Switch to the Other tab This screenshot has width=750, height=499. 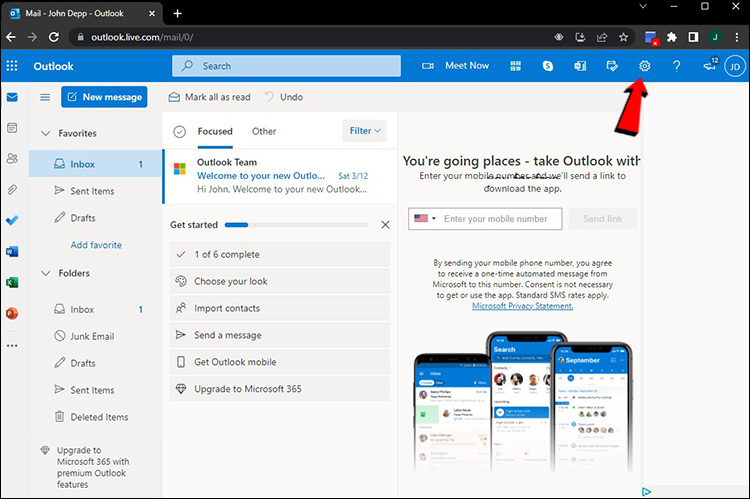coord(264,131)
